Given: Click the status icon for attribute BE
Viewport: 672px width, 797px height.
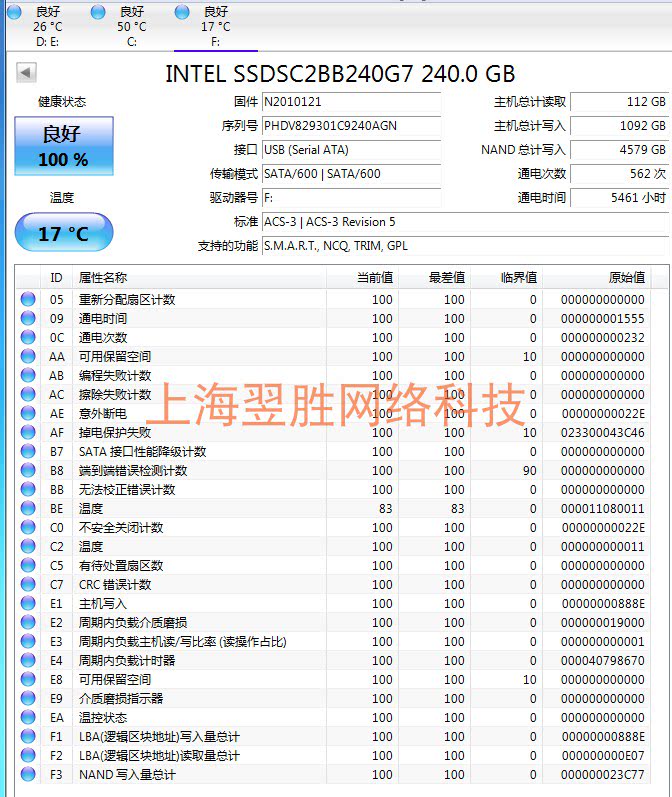Looking at the screenshot, I should click(28, 508).
